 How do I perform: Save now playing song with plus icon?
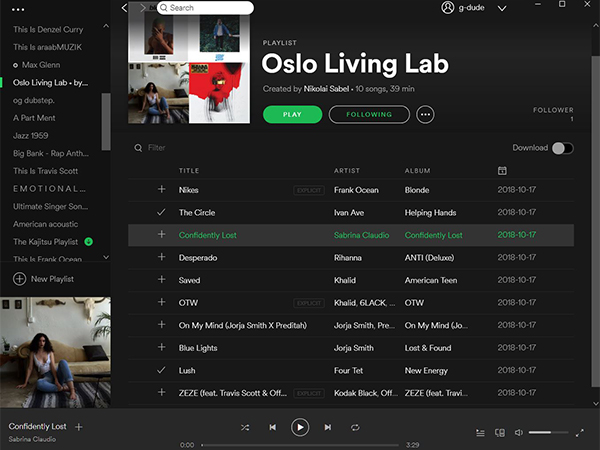[79, 427]
